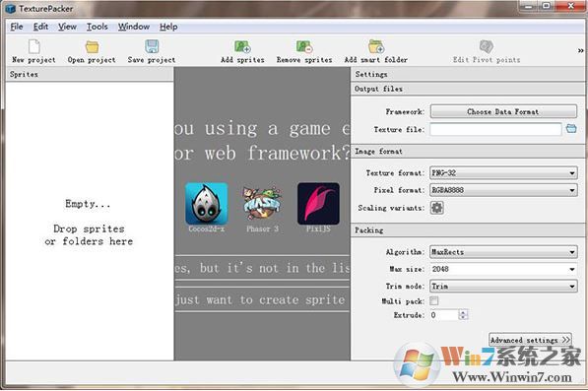
Task: Click Remove sprites icon
Action: [x=304, y=47]
